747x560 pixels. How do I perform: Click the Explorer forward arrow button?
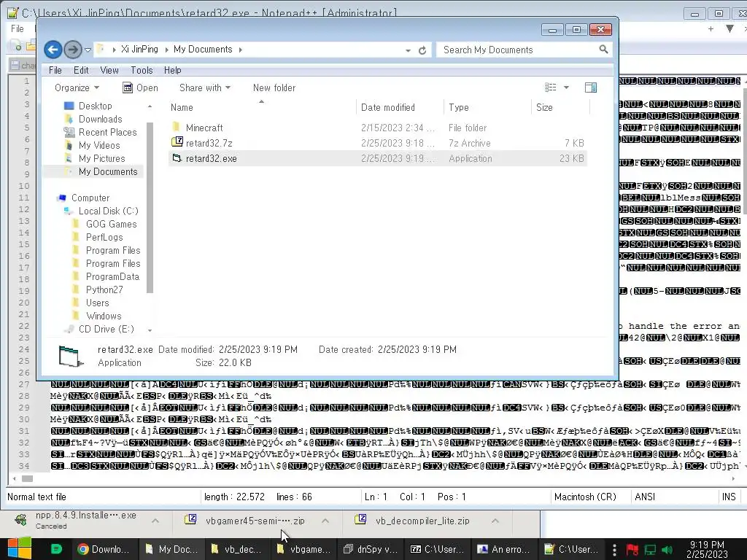73,50
